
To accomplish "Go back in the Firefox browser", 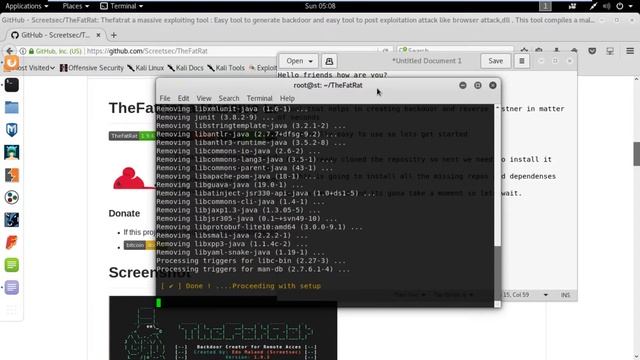I will click(x=9, y=51).
